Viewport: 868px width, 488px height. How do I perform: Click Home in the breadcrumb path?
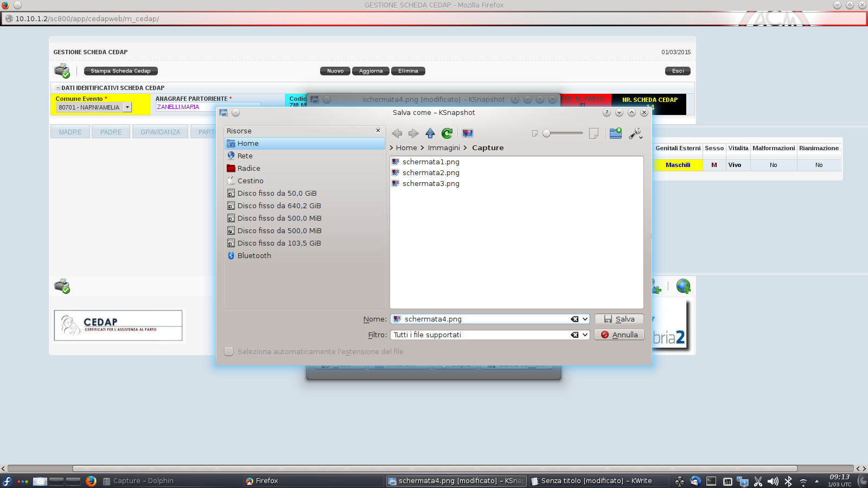(406, 147)
